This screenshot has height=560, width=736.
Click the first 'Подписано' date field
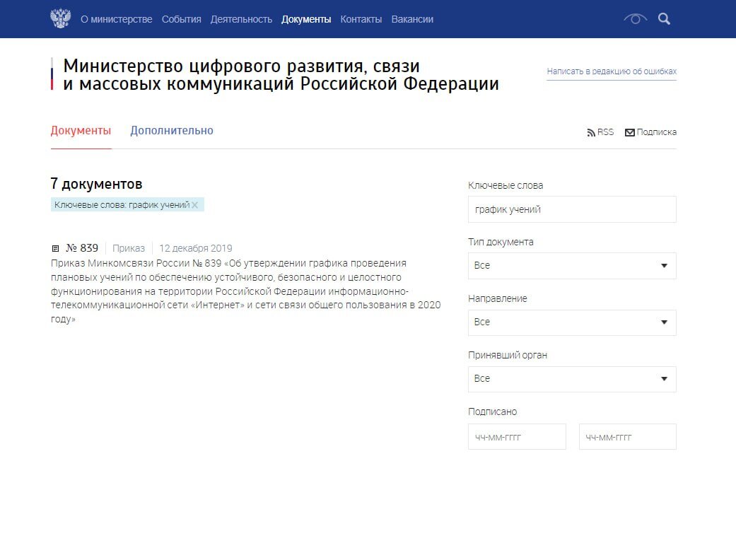point(517,436)
